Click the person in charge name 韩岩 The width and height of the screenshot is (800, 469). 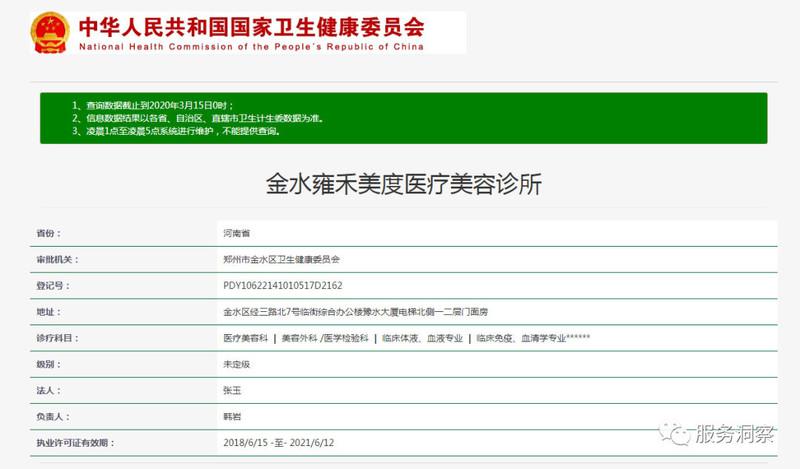[x=233, y=416]
